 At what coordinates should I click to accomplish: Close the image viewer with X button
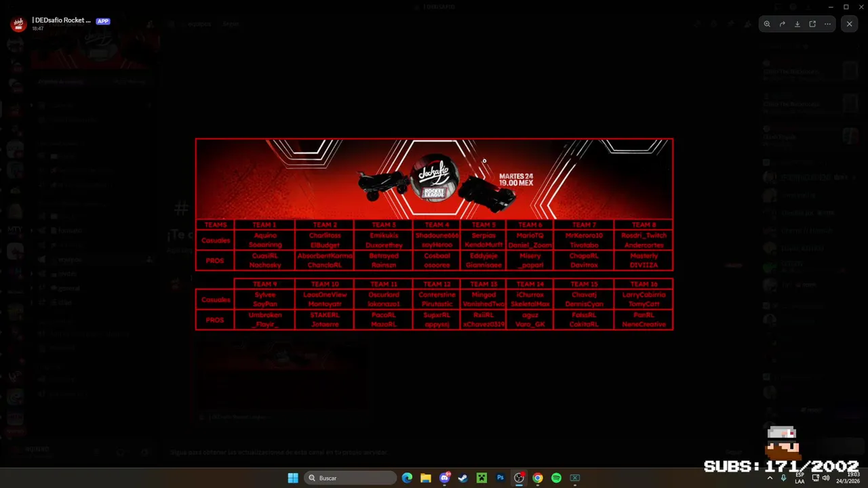[849, 24]
